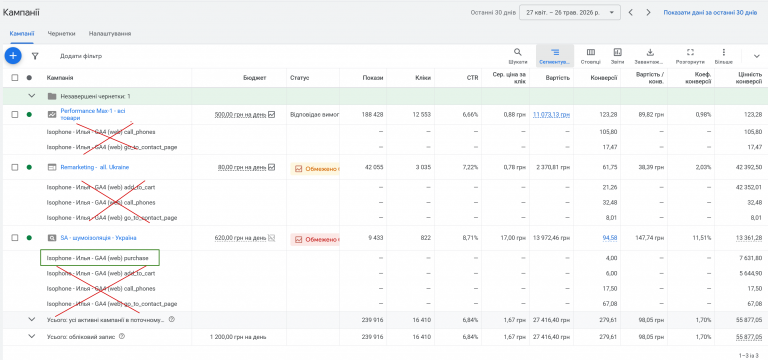768x360 pixels.
Task: Click the 94,58 conversions link
Action: coord(610,238)
